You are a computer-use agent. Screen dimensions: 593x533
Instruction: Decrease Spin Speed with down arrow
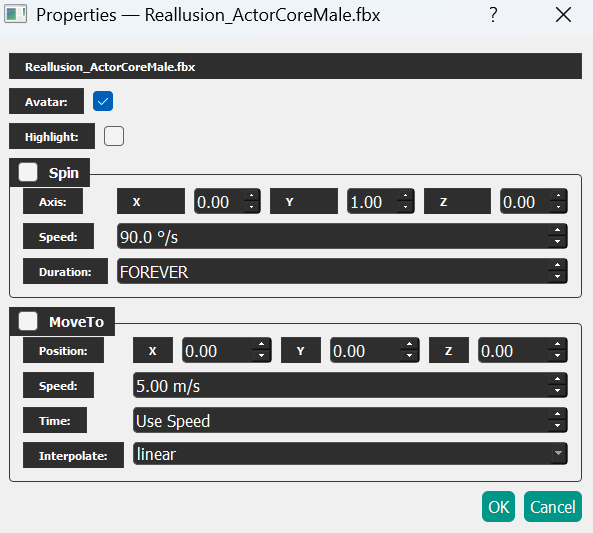tap(557, 242)
